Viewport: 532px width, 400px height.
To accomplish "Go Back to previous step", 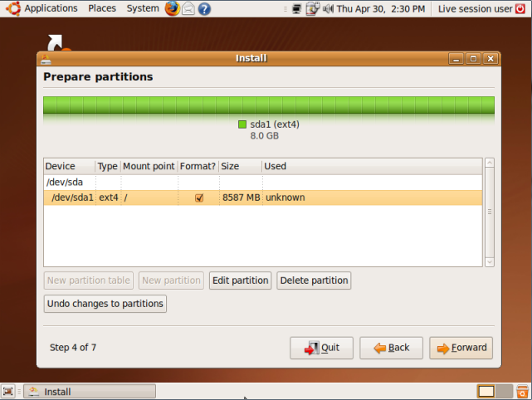I will [x=391, y=348].
